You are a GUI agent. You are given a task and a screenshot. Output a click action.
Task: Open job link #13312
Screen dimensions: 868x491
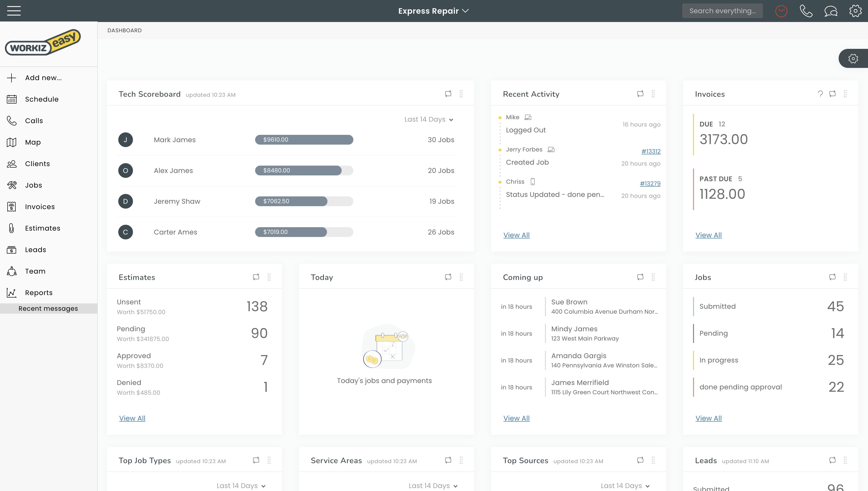(x=651, y=151)
